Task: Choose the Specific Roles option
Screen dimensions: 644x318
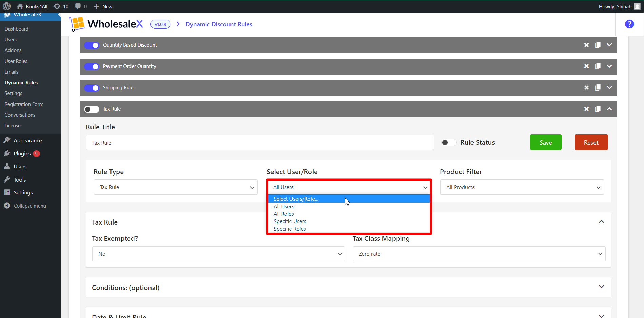Action: point(349,229)
